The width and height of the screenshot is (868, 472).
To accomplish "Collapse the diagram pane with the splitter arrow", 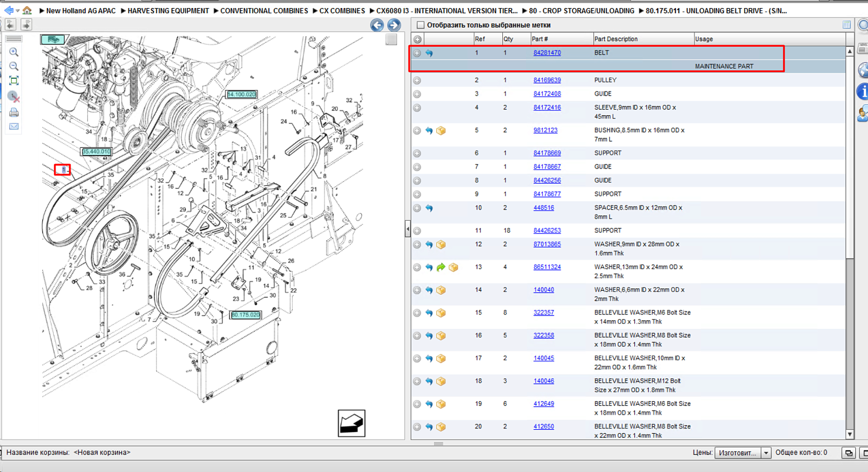I will pos(407,229).
